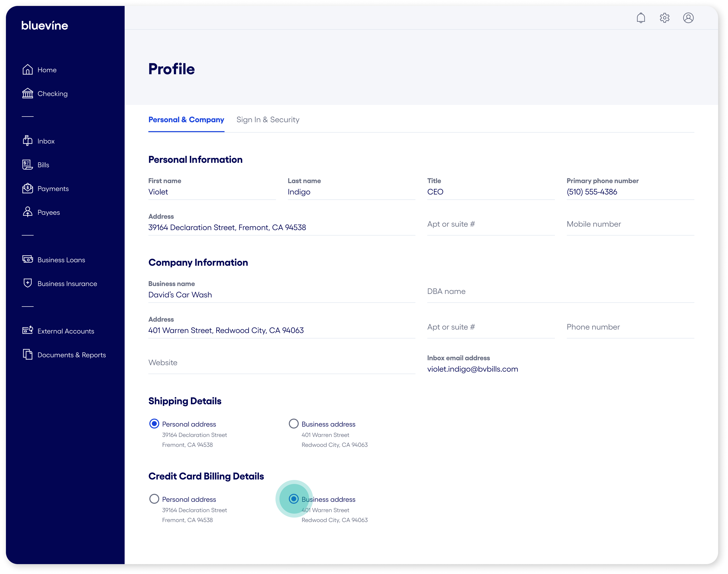Open the Home icon in sidebar
The image size is (728, 574).
pos(28,70)
